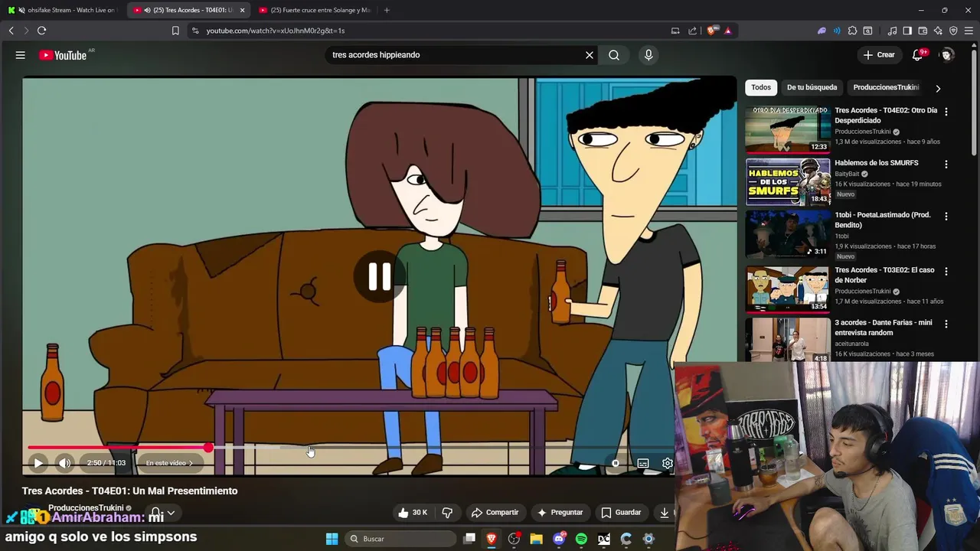The height and width of the screenshot is (551, 980).
Task: Share the page from the address bar
Action: [692, 31]
